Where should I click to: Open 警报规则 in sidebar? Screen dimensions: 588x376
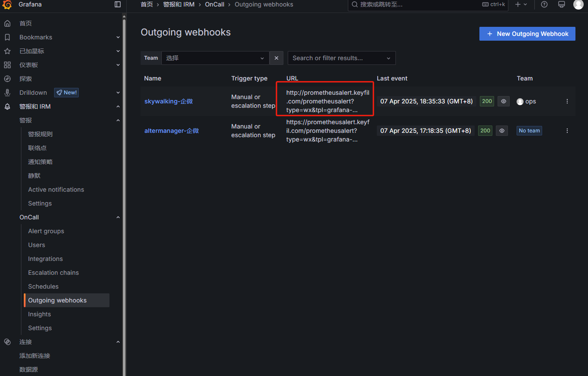point(40,134)
